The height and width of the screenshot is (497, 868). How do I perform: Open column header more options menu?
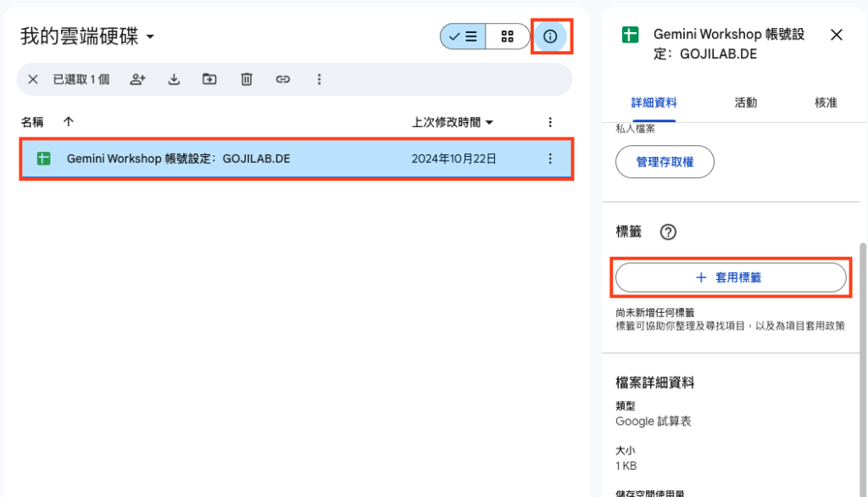[x=549, y=122]
